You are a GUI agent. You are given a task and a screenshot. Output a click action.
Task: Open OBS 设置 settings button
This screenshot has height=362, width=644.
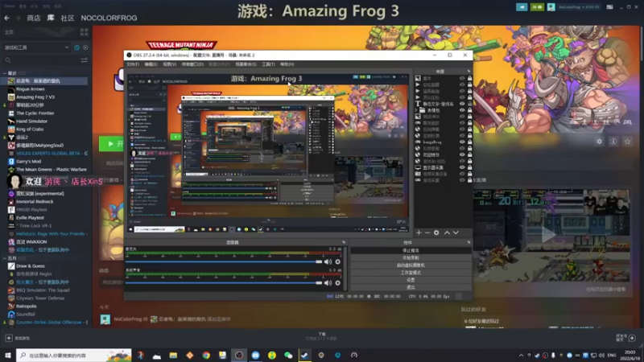pyautogui.click(x=411, y=280)
